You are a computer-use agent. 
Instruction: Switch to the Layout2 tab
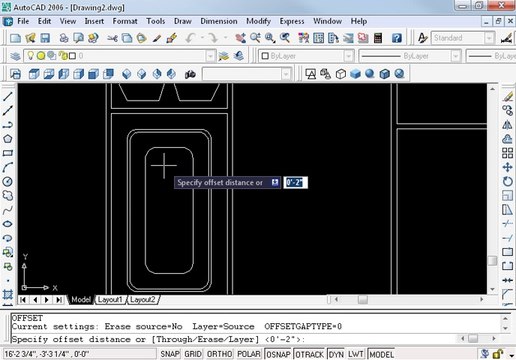[x=143, y=300]
